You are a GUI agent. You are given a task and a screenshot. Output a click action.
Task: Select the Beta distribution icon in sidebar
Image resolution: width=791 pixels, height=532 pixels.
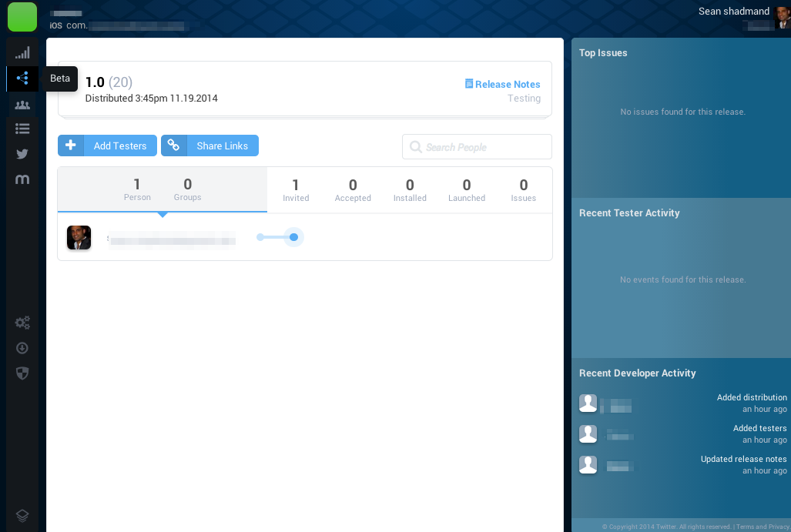(22, 78)
